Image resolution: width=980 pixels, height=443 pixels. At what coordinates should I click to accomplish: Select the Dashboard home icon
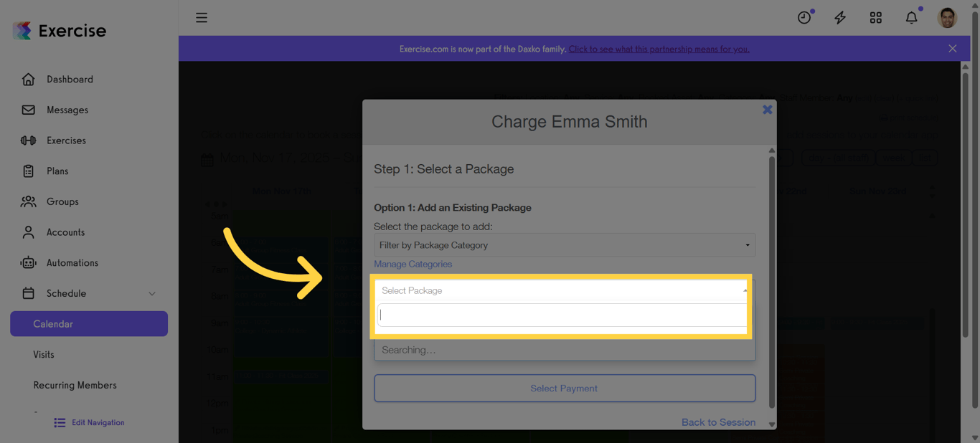[x=29, y=79]
